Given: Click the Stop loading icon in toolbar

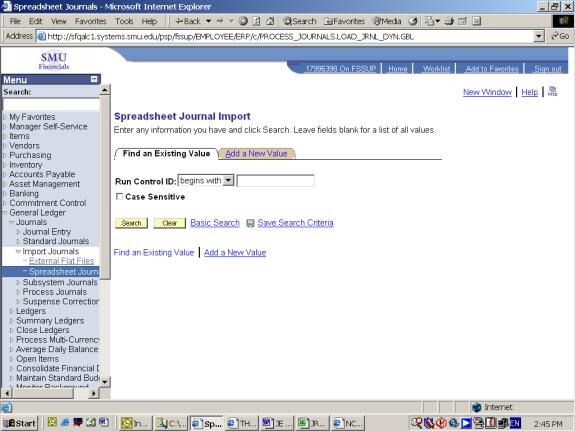Looking at the screenshot, I should 243,21.
